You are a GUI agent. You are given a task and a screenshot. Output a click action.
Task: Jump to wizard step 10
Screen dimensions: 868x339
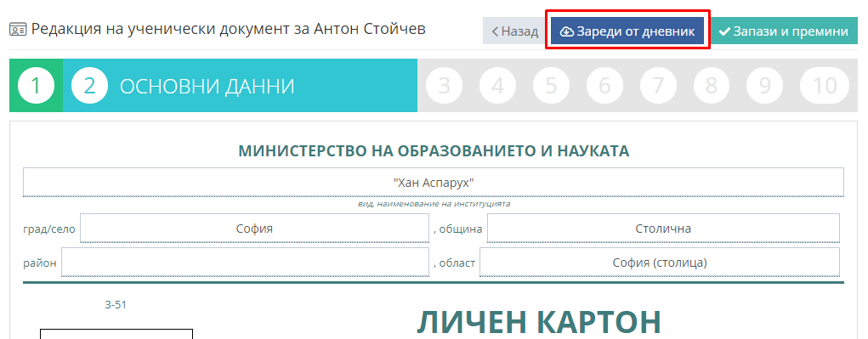[x=825, y=86]
